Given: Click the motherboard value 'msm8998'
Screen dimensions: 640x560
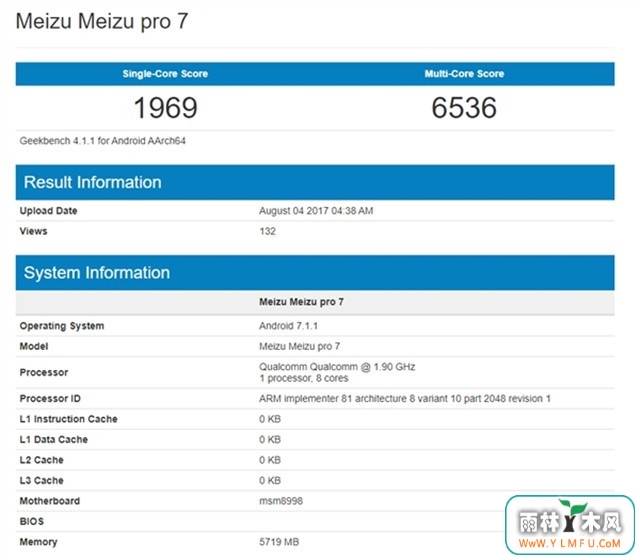Looking at the screenshot, I should 281,501.
